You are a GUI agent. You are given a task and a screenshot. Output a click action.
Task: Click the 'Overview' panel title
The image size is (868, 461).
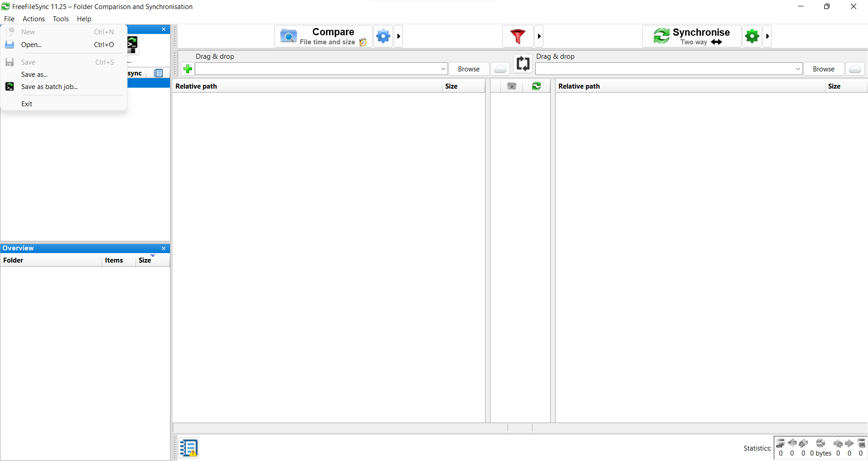18,248
